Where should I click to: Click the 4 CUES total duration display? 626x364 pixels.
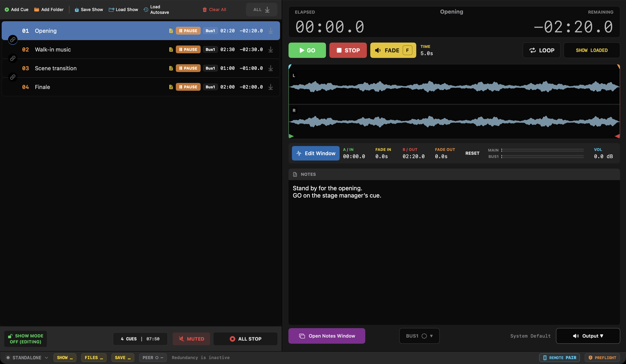click(x=140, y=339)
